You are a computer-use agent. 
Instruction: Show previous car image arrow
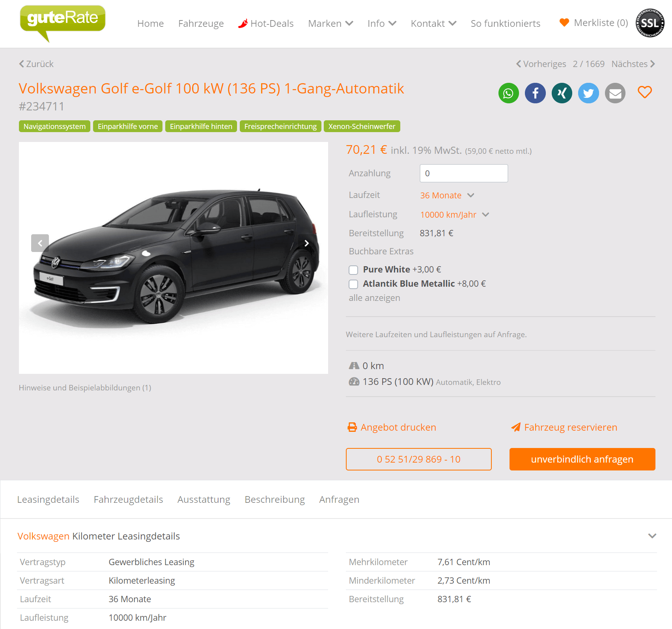(40, 243)
